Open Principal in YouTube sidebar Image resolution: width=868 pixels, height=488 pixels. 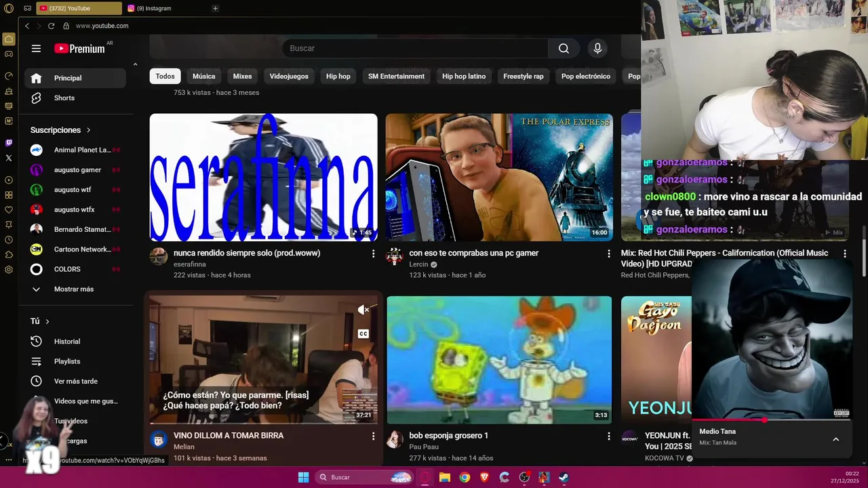(x=75, y=78)
